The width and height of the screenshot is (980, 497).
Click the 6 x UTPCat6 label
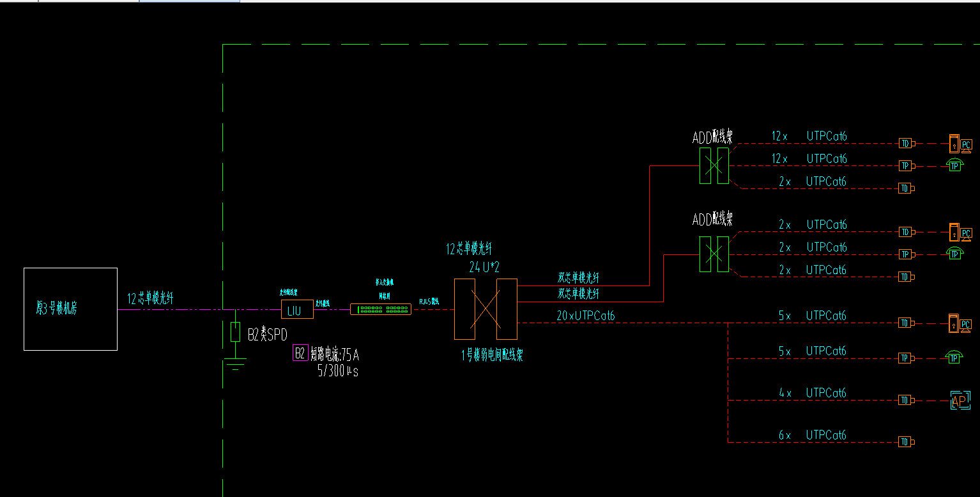(x=813, y=435)
